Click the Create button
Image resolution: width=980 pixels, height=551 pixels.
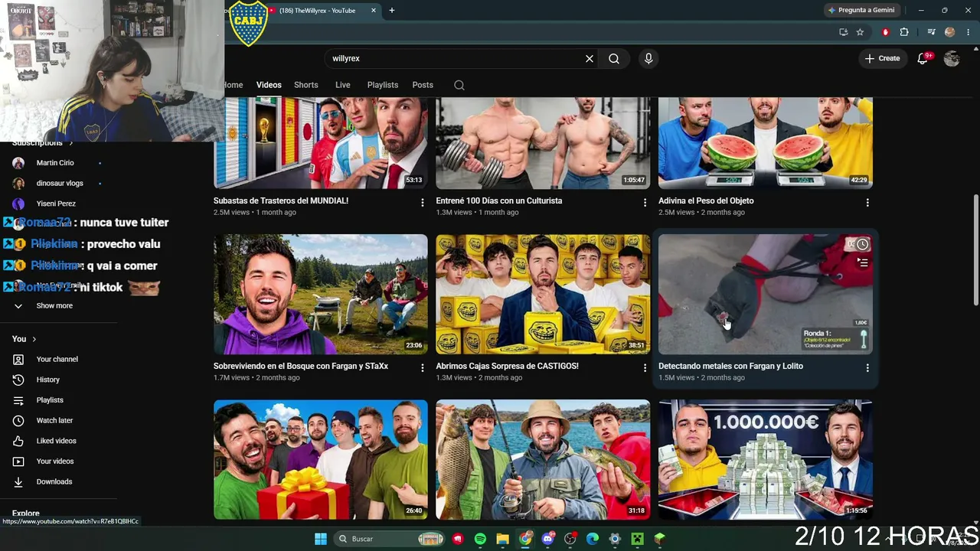[883, 58]
